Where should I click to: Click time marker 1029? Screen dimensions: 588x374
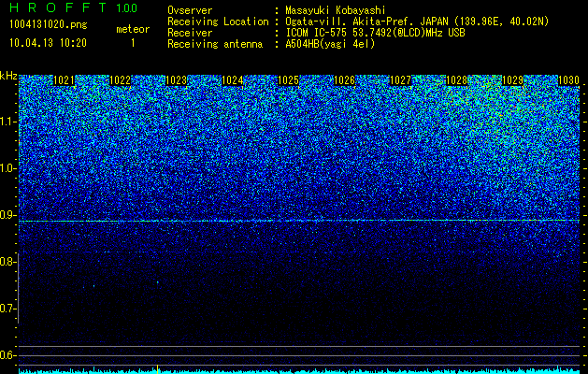[512, 80]
